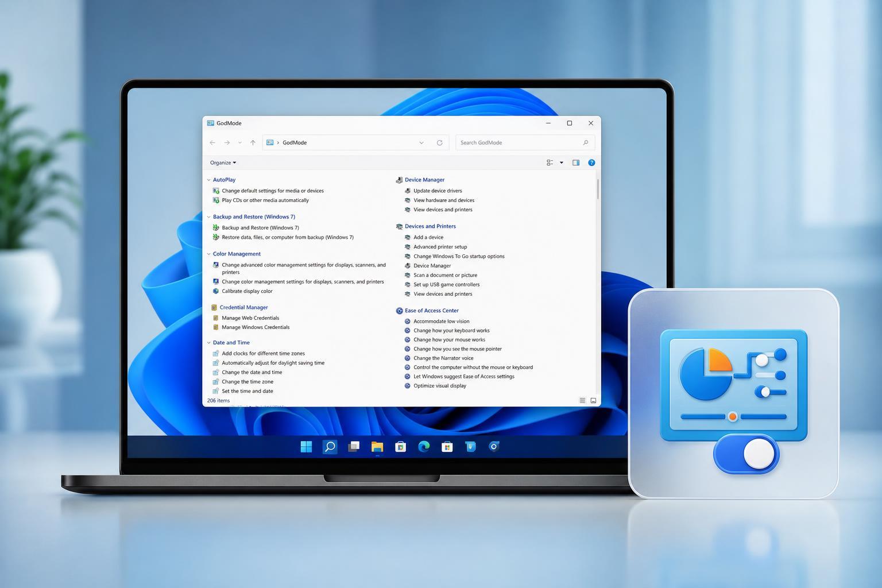Switch to details view in status bar

point(582,400)
